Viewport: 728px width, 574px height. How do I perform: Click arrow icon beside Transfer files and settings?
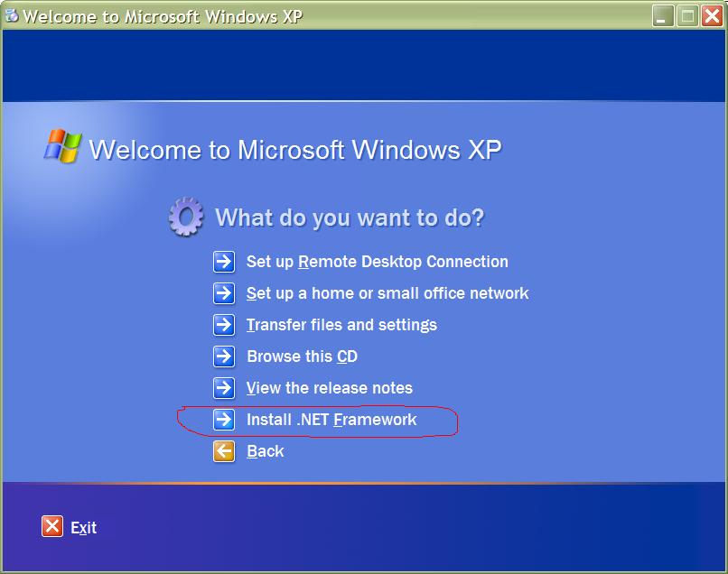224,325
